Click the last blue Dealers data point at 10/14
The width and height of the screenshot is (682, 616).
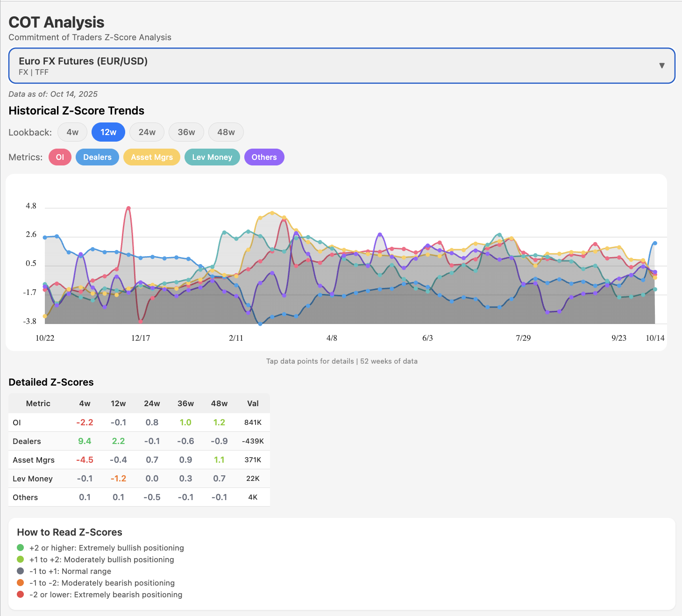[x=655, y=243]
